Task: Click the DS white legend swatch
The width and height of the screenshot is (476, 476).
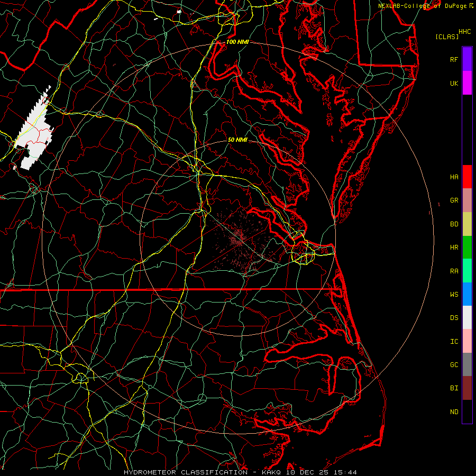Action: [467, 317]
